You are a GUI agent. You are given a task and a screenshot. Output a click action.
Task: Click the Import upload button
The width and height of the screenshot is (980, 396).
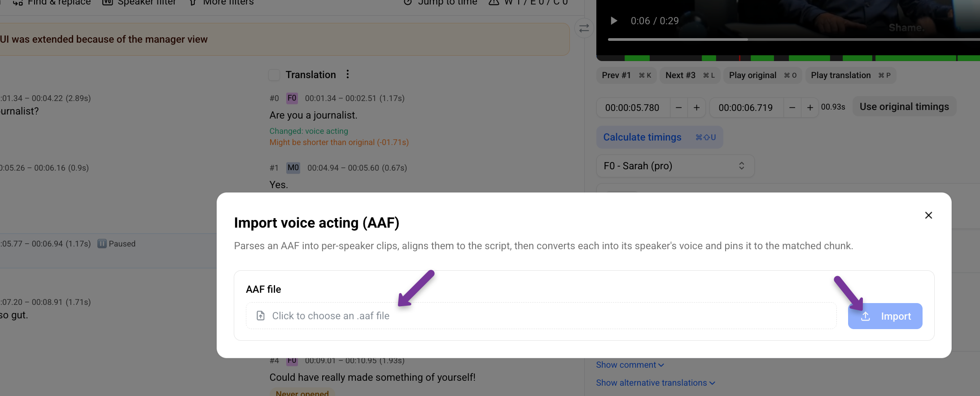pos(885,316)
